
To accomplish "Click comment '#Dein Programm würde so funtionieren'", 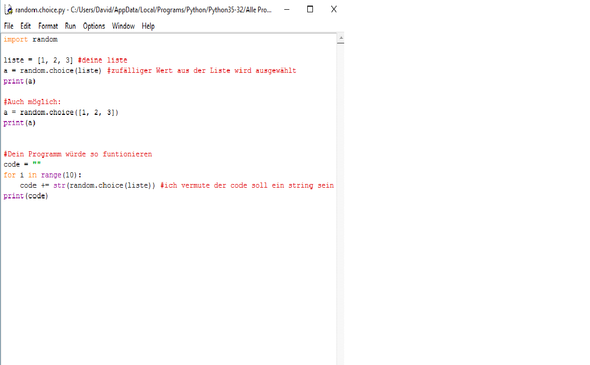I will coord(78,154).
